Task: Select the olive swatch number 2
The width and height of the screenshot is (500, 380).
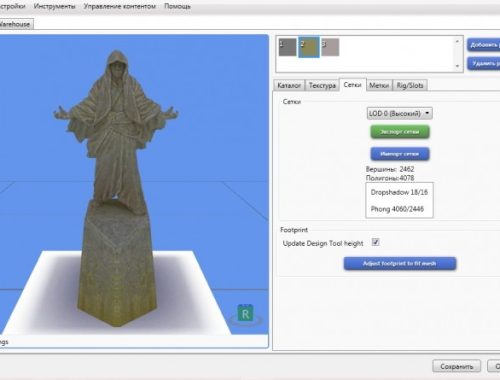Action: coord(309,47)
